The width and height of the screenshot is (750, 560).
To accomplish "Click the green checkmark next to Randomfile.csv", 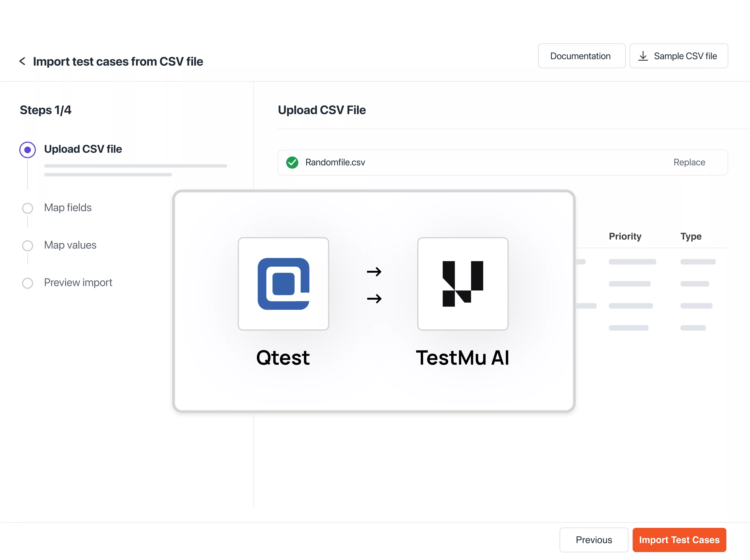I will tap(292, 163).
